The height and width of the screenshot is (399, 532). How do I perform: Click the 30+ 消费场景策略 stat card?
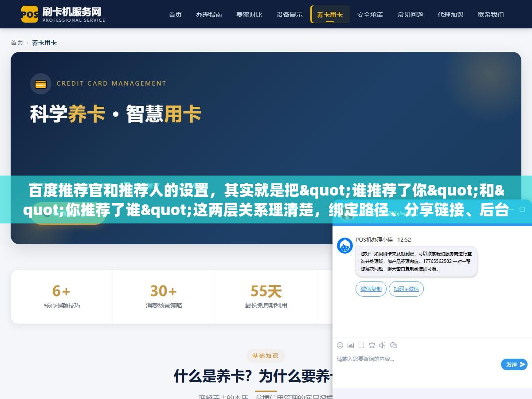(x=164, y=297)
